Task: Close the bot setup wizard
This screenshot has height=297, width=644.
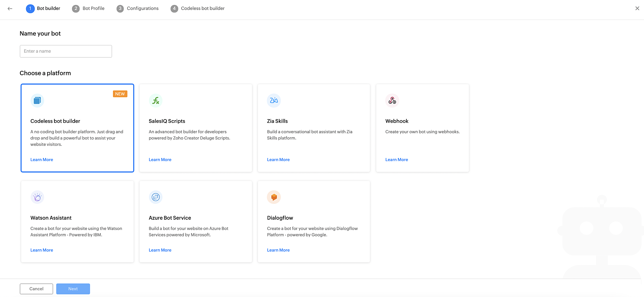Action: [x=637, y=8]
